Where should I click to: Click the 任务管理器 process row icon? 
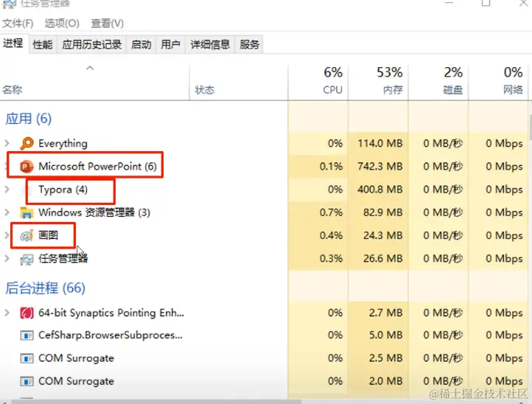(27, 260)
